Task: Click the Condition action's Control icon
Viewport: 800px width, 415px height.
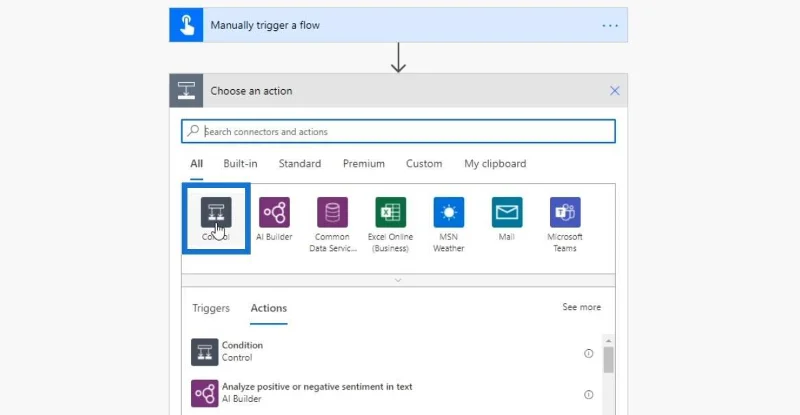Action: tap(205, 352)
